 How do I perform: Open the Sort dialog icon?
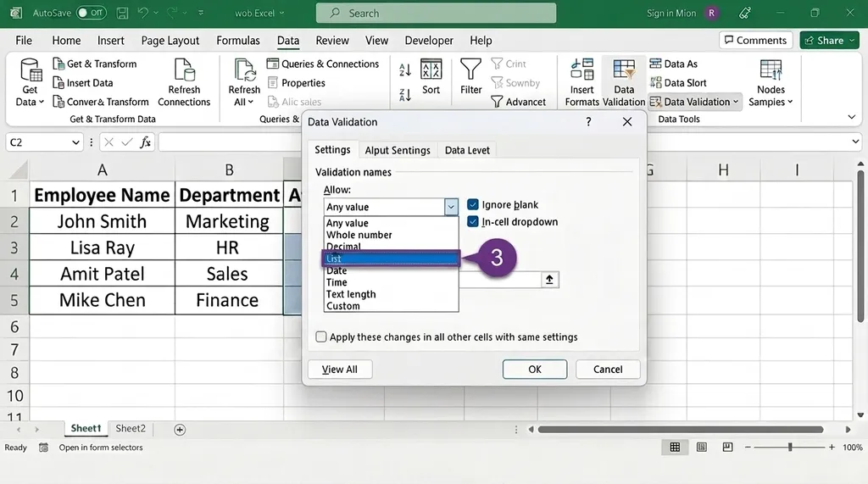coord(431,70)
